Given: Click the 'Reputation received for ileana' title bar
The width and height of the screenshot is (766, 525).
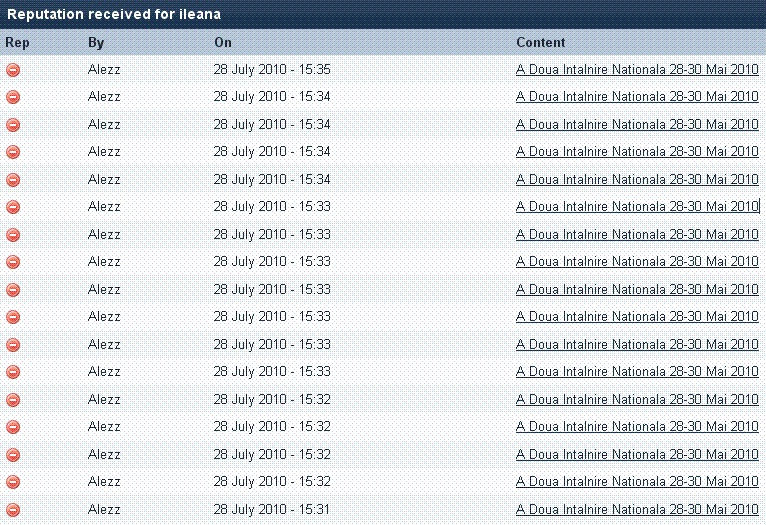Looking at the screenshot, I should click(x=114, y=14).
